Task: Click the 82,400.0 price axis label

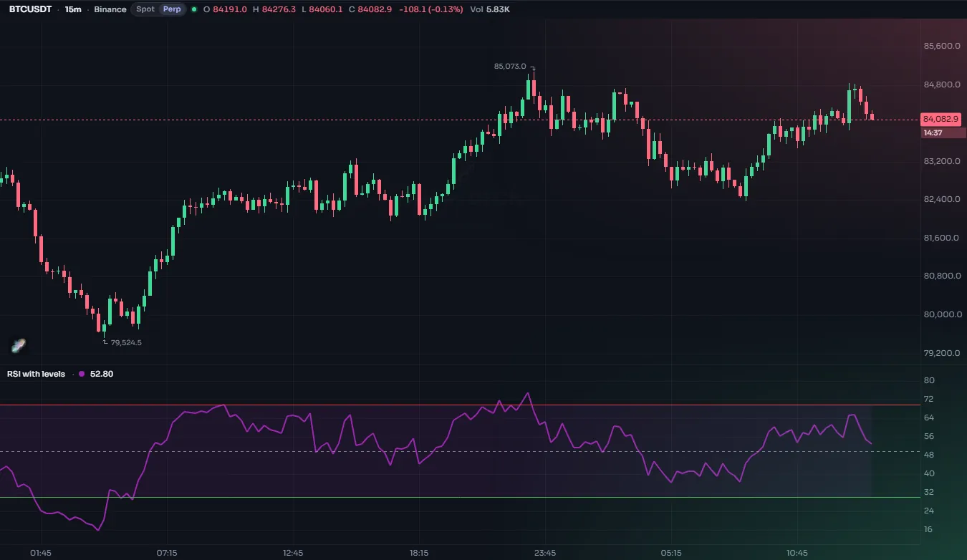Action: click(x=942, y=199)
